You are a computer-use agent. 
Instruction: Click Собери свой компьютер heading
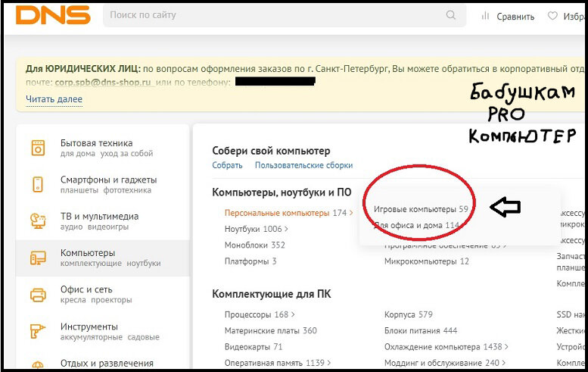(x=271, y=151)
